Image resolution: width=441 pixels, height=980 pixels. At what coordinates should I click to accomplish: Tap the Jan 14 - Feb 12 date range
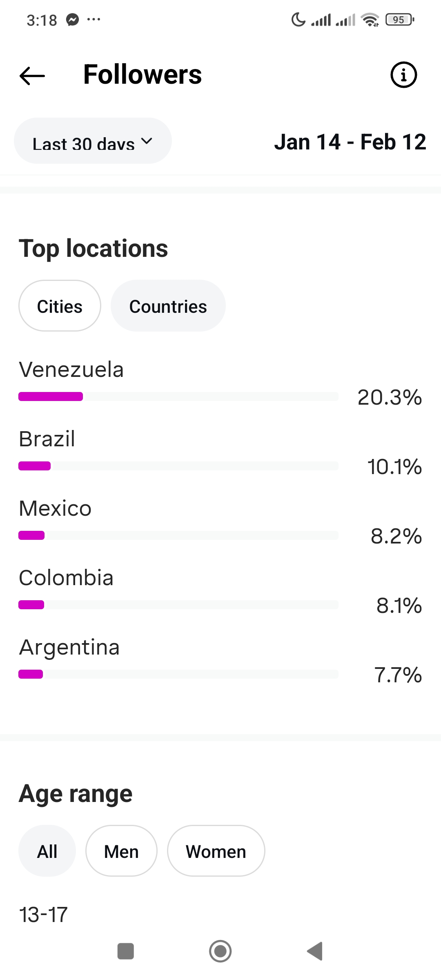click(350, 142)
